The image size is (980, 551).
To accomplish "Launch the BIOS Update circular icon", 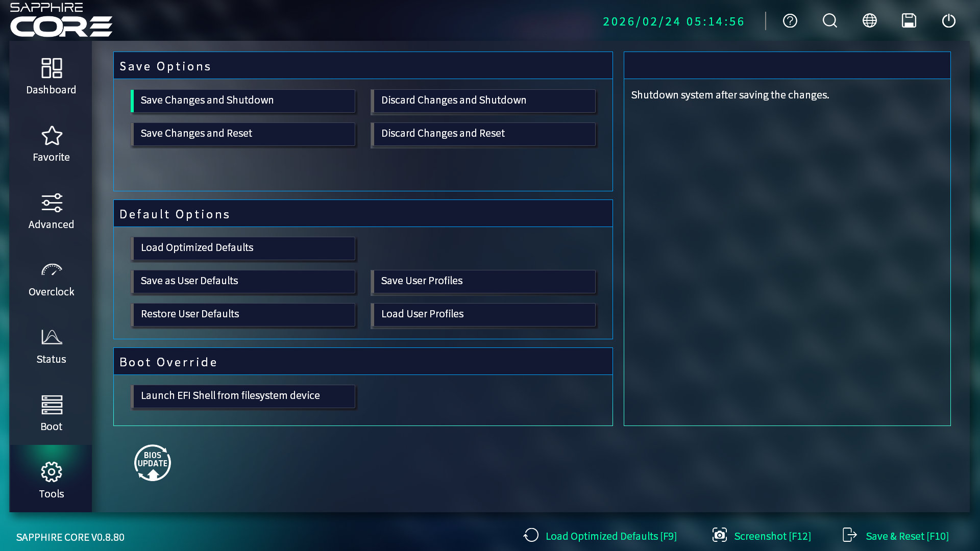I will click(x=152, y=463).
